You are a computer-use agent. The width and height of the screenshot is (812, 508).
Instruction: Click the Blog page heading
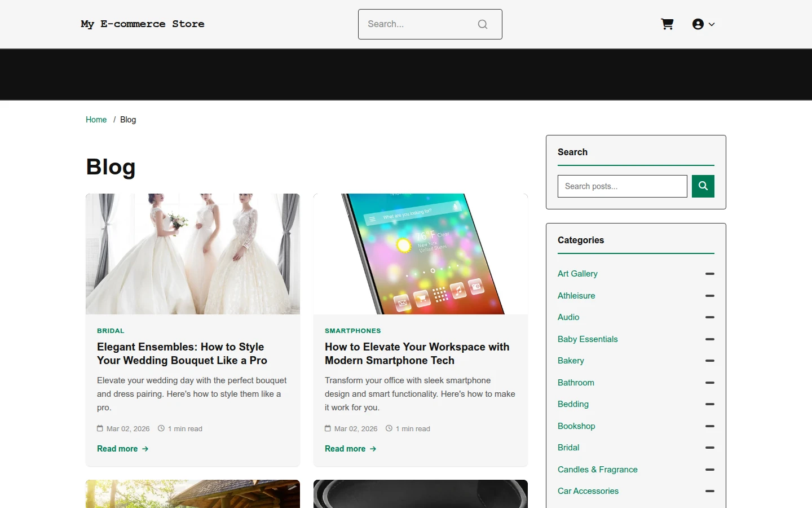[x=111, y=167]
